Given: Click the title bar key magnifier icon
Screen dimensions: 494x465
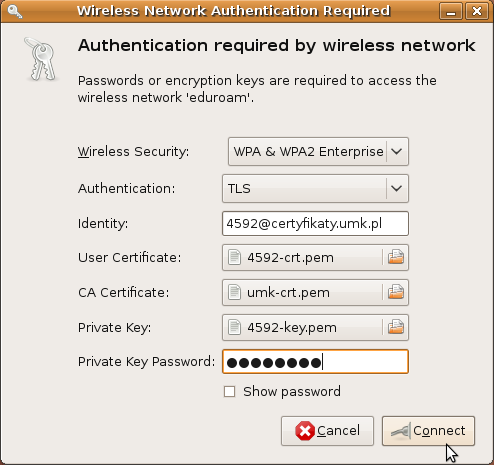Looking at the screenshot, I should tap(15, 11).
